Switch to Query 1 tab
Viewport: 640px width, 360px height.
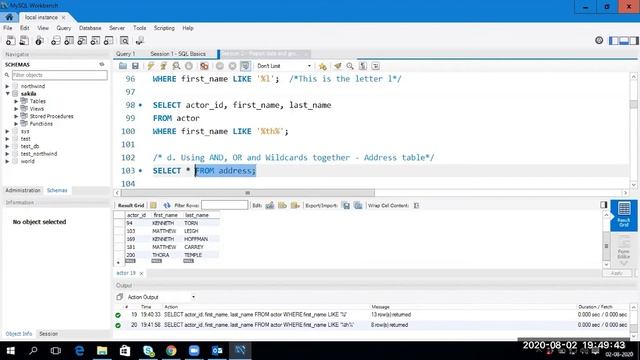(x=125, y=54)
